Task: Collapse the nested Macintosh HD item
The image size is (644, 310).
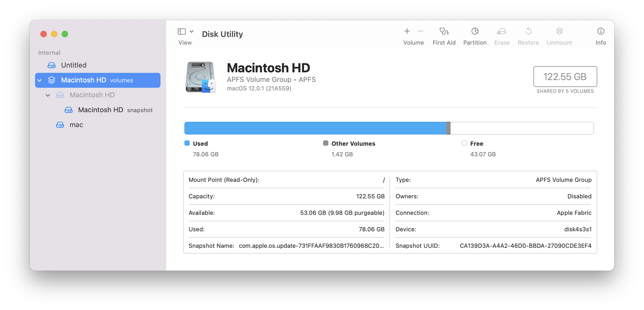Action: point(48,95)
